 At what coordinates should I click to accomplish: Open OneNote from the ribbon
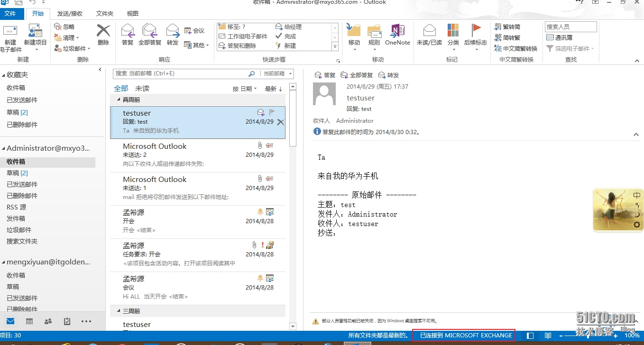(397, 35)
